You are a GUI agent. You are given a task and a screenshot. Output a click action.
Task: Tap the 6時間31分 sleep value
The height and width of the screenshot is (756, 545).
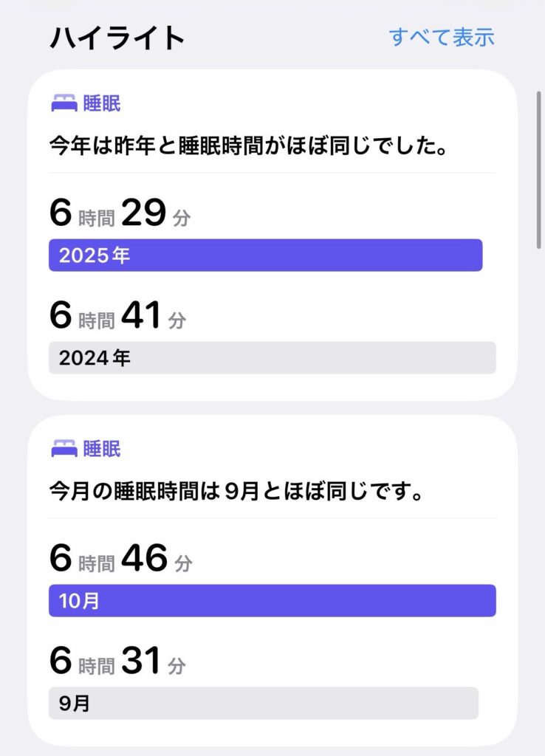tap(118, 662)
